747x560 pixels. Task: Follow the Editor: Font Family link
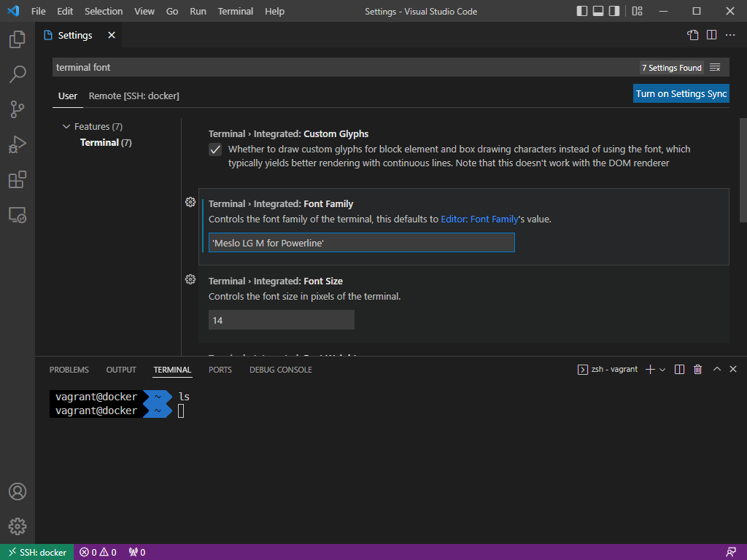pyautogui.click(x=479, y=219)
